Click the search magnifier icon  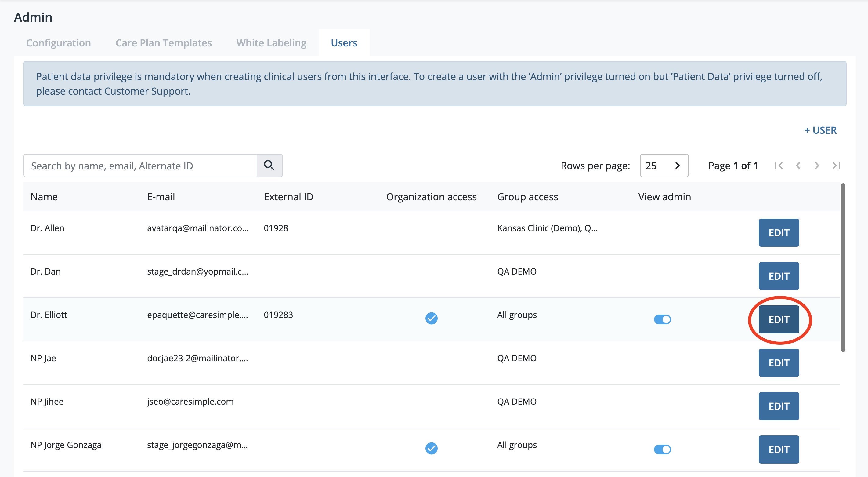pyautogui.click(x=269, y=165)
